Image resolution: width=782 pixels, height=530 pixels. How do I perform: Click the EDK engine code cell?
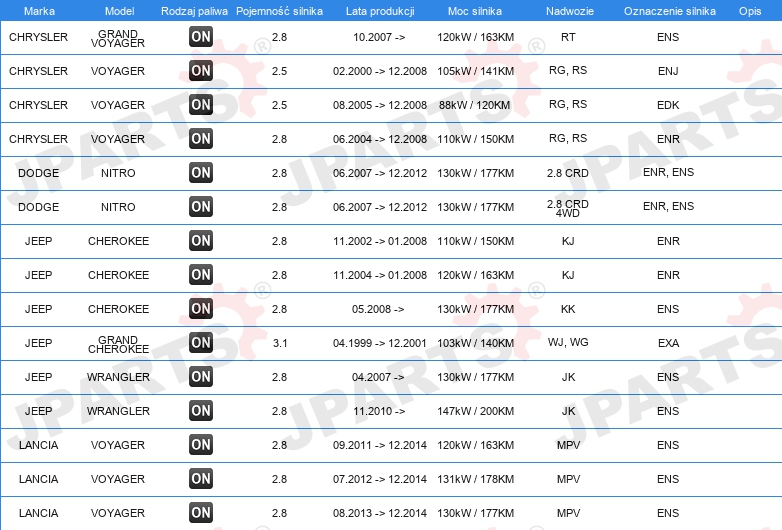click(x=668, y=105)
